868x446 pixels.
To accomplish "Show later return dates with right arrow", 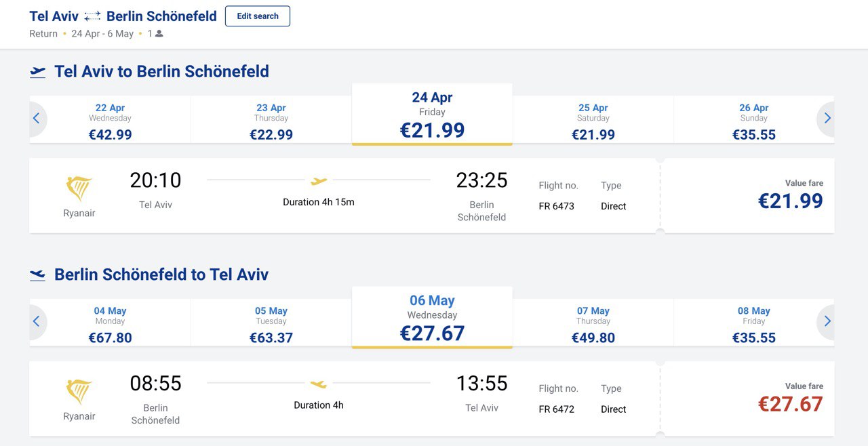I will pos(827,321).
